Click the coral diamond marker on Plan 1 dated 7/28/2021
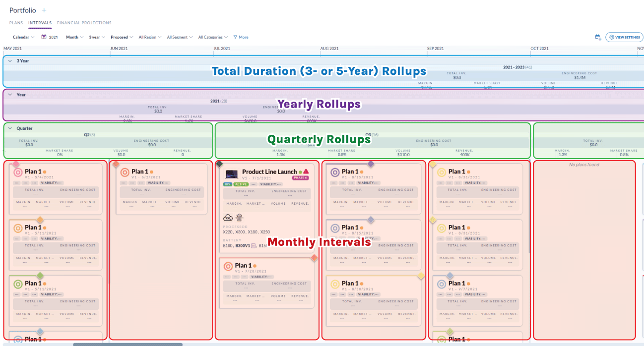 pos(314,258)
